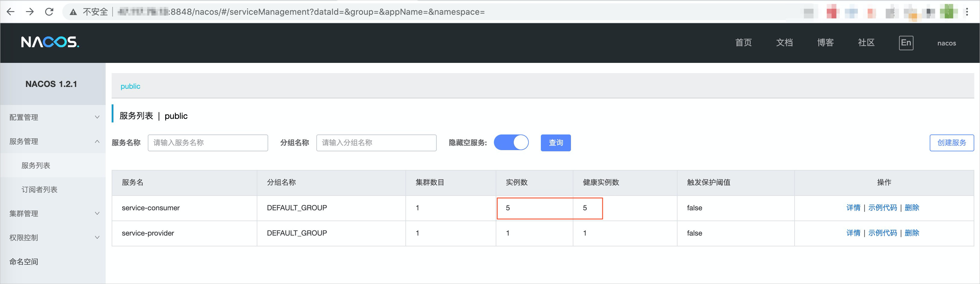Expand the 权限控制 sidebar section
Viewport: 980px width, 284px height.
(x=53, y=237)
